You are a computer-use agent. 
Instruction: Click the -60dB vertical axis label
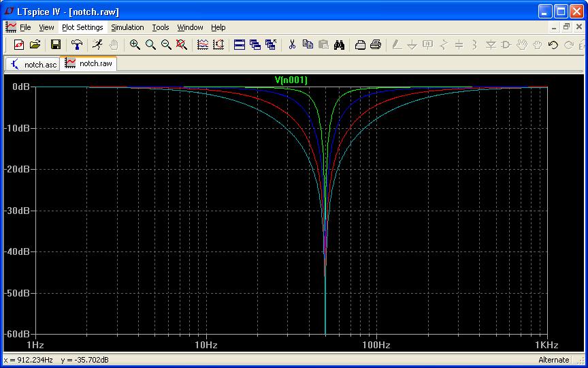click(17, 334)
